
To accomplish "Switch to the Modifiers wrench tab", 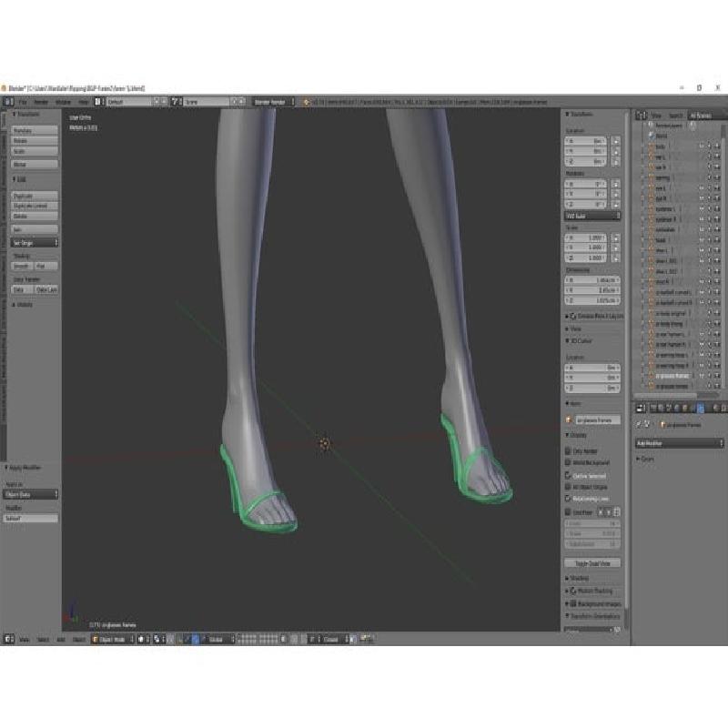I will pos(701,408).
